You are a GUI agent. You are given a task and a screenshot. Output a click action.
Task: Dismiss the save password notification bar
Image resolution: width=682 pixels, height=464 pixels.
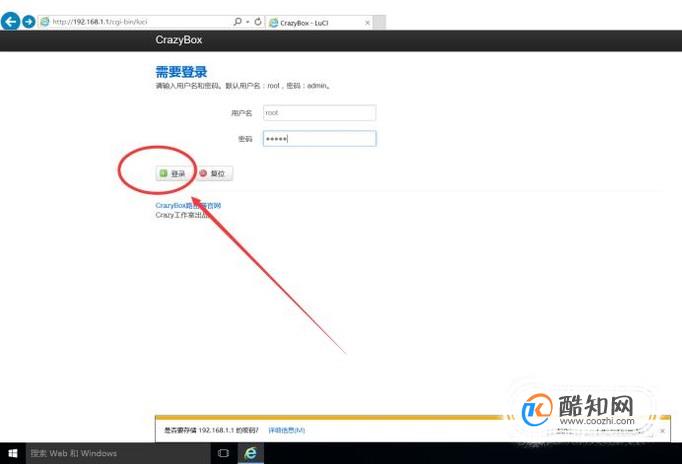tap(662, 431)
